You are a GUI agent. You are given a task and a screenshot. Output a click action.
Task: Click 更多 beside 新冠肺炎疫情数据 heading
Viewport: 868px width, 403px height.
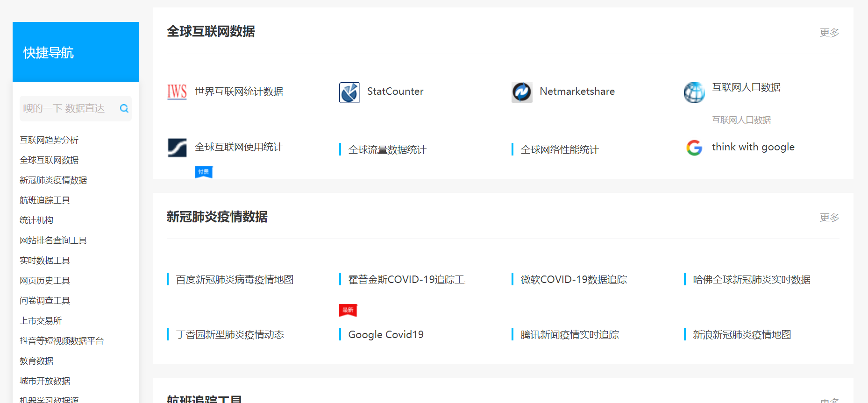830,217
